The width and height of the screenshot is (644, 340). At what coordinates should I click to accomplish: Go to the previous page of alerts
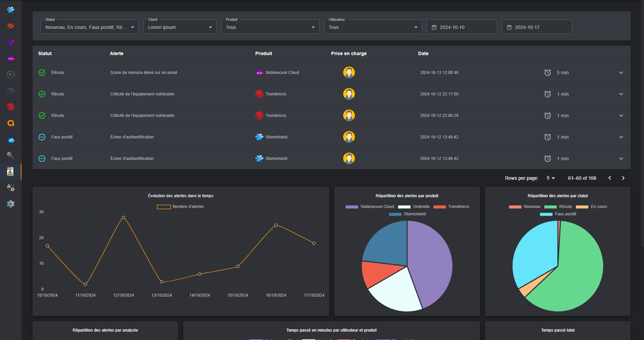(x=609, y=178)
